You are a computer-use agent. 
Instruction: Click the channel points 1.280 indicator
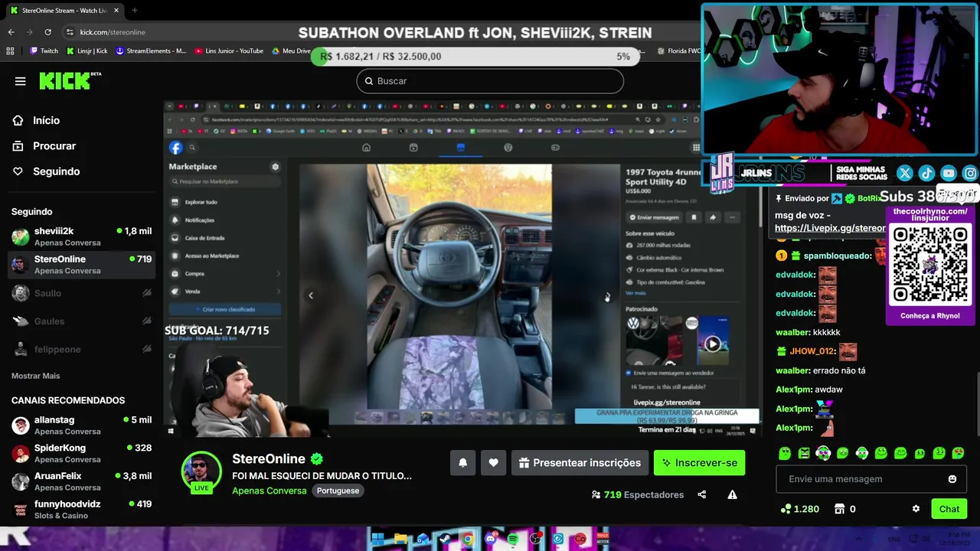click(x=800, y=509)
